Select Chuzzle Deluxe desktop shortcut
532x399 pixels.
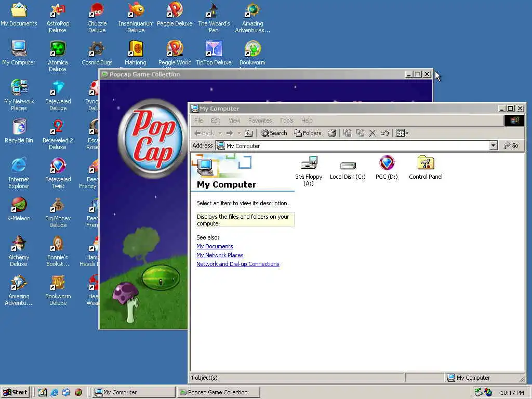click(x=97, y=18)
